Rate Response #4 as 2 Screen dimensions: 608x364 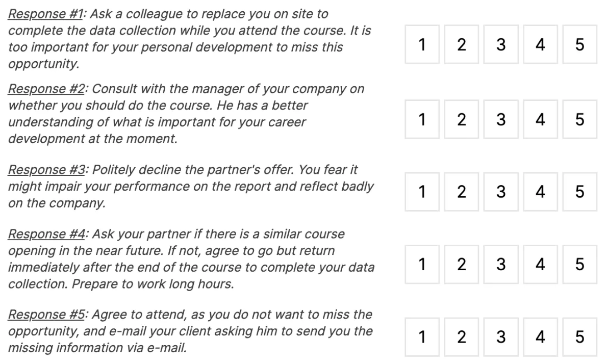[461, 265]
